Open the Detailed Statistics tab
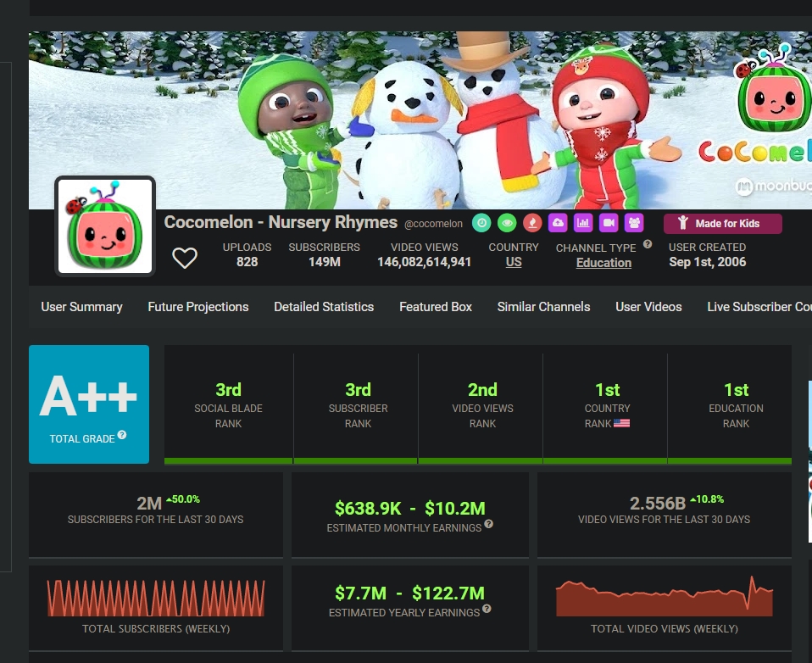Viewport: 812px width, 663px height. pyautogui.click(x=324, y=307)
